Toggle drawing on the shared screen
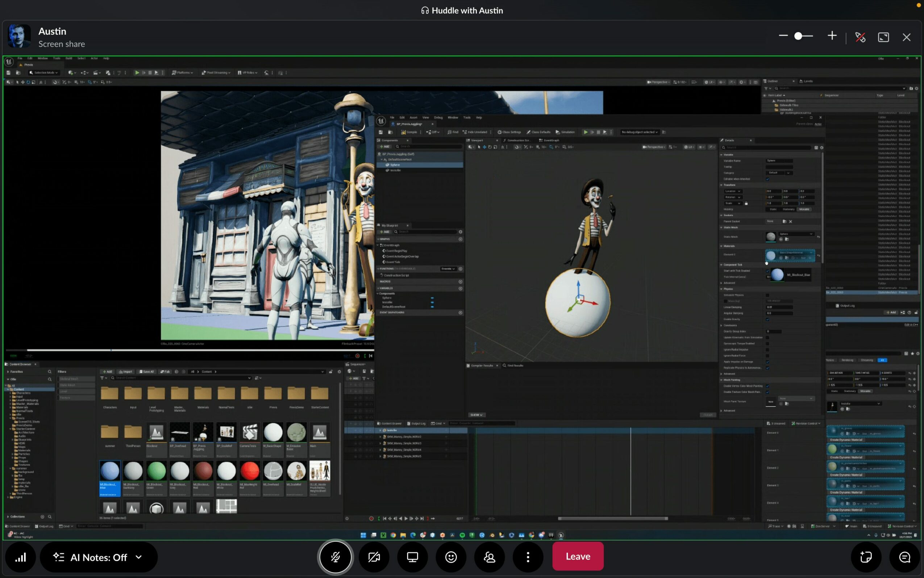This screenshot has width=924, height=578. [860, 37]
